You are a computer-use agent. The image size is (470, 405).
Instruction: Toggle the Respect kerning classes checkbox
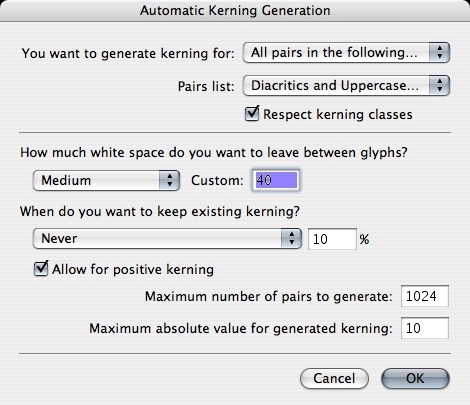[x=252, y=114]
